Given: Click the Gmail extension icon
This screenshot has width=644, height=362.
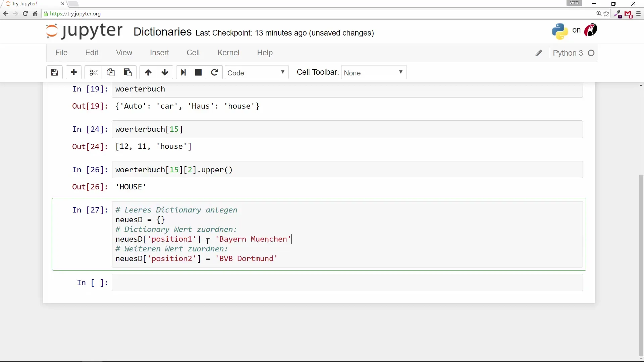Looking at the screenshot, I should click(x=629, y=14).
